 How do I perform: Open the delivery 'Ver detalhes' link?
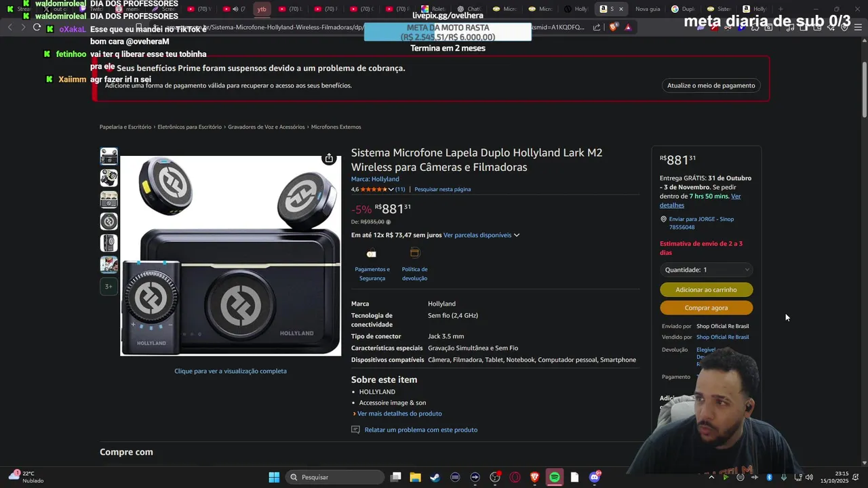pyautogui.click(x=700, y=201)
